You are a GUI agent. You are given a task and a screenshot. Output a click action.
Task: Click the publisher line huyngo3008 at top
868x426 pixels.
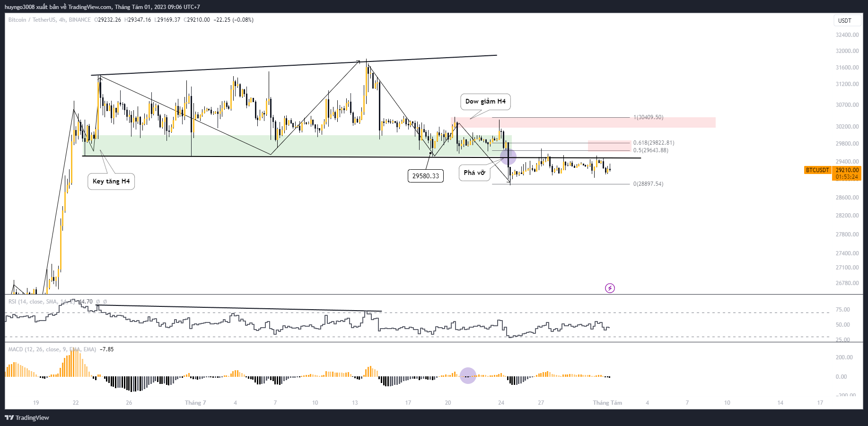(102, 7)
